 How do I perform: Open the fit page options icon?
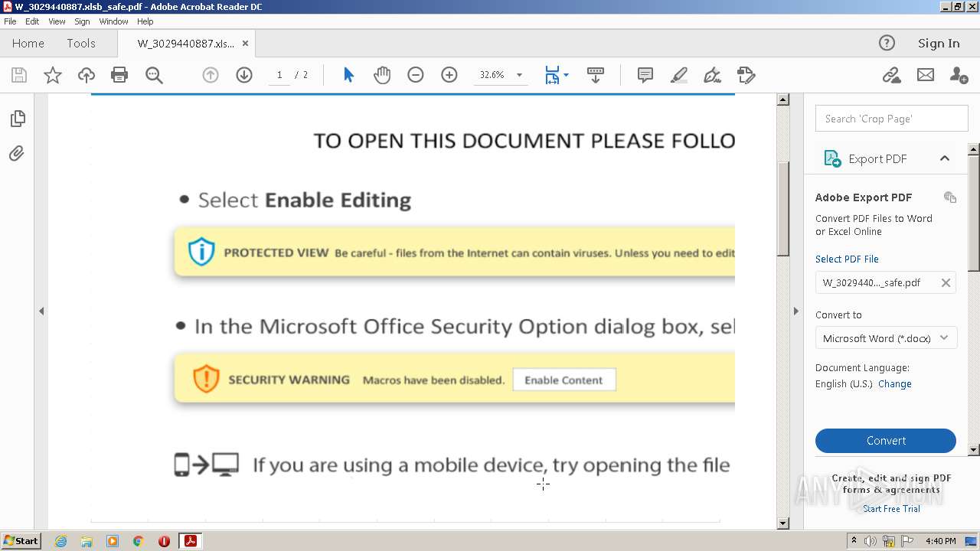[x=556, y=75]
